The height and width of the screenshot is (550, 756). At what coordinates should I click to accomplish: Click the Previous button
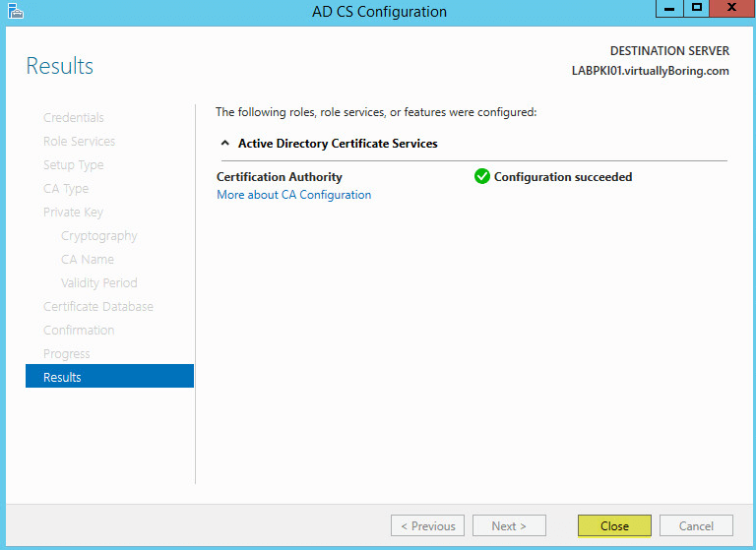click(x=427, y=525)
